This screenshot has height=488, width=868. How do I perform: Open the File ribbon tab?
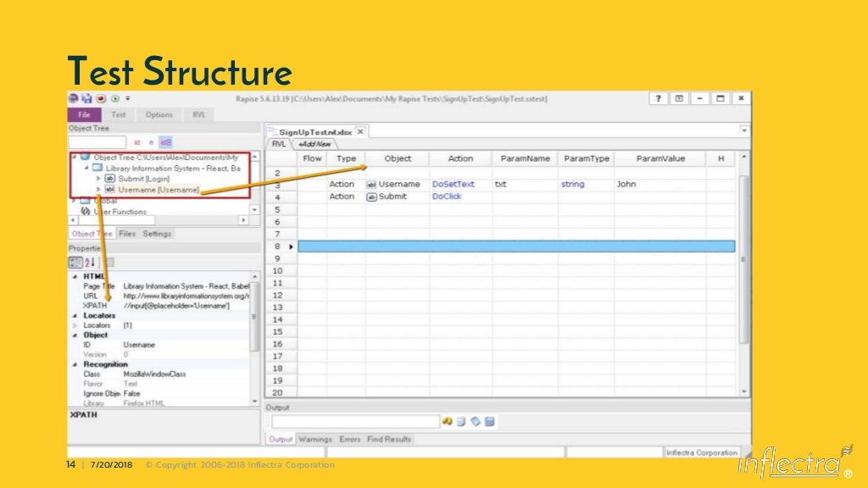point(84,114)
